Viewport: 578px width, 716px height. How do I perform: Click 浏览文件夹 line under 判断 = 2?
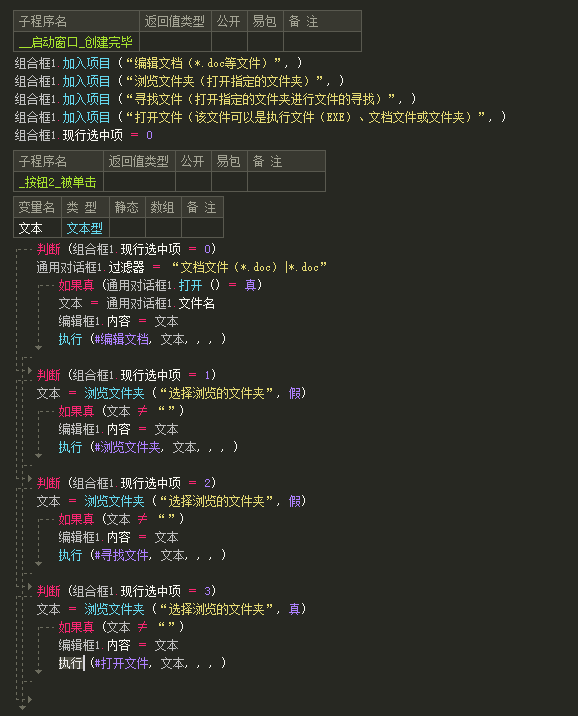[x=171, y=501]
